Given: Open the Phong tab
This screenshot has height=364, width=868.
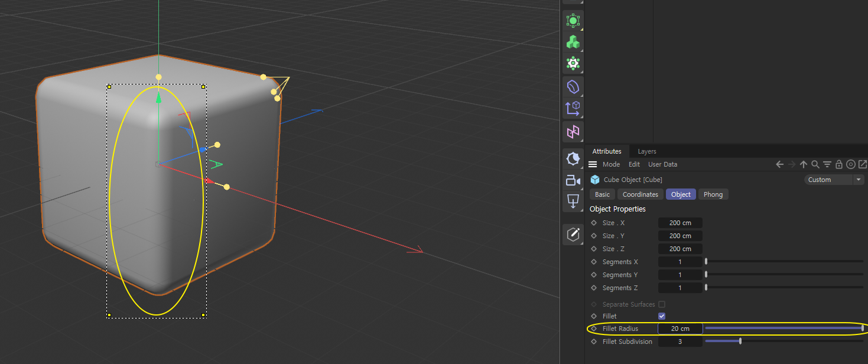Looking at the screenshot, I should point(713,194).
